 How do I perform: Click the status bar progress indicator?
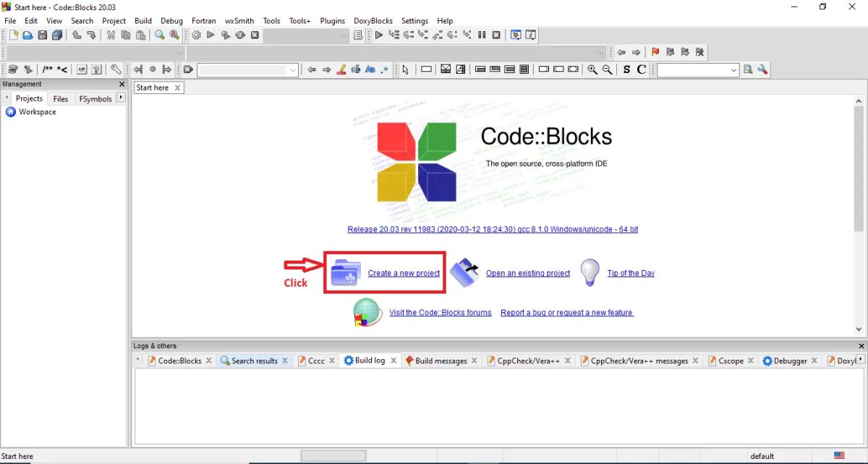pyautogui.click(x=333, y=456)
